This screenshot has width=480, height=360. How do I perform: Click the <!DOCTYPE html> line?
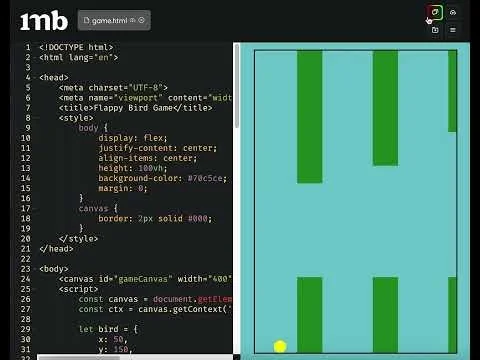click(x=76, y=47)
